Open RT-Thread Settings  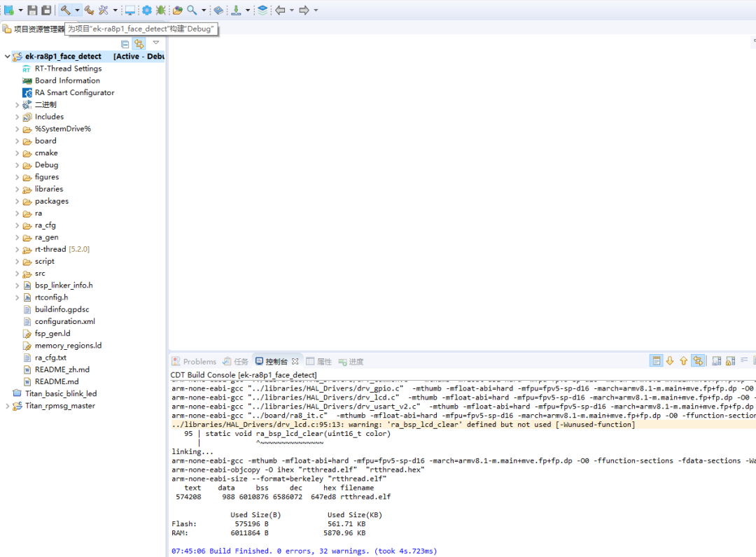pyautogui.click(x=68, y=69)
